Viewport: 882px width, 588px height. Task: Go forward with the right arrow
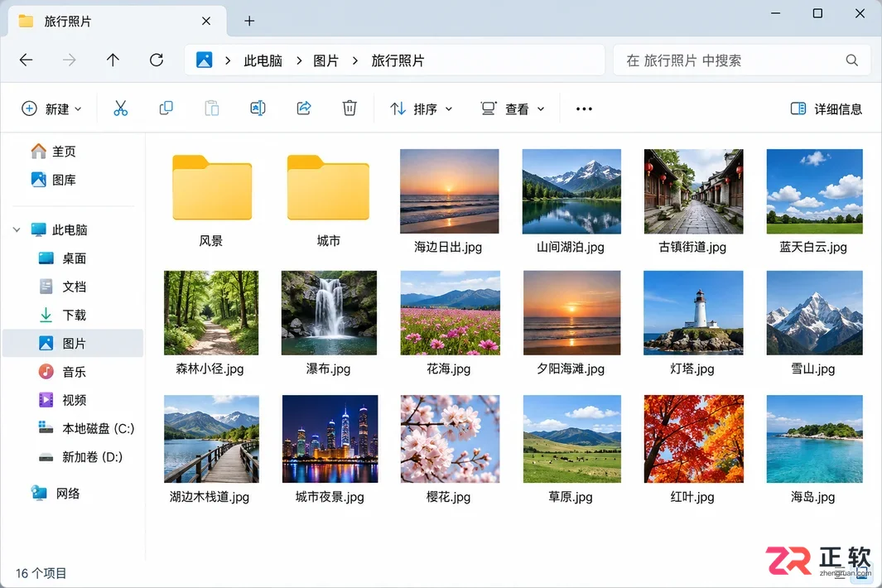pyautogui.click(x=70, y=60)
